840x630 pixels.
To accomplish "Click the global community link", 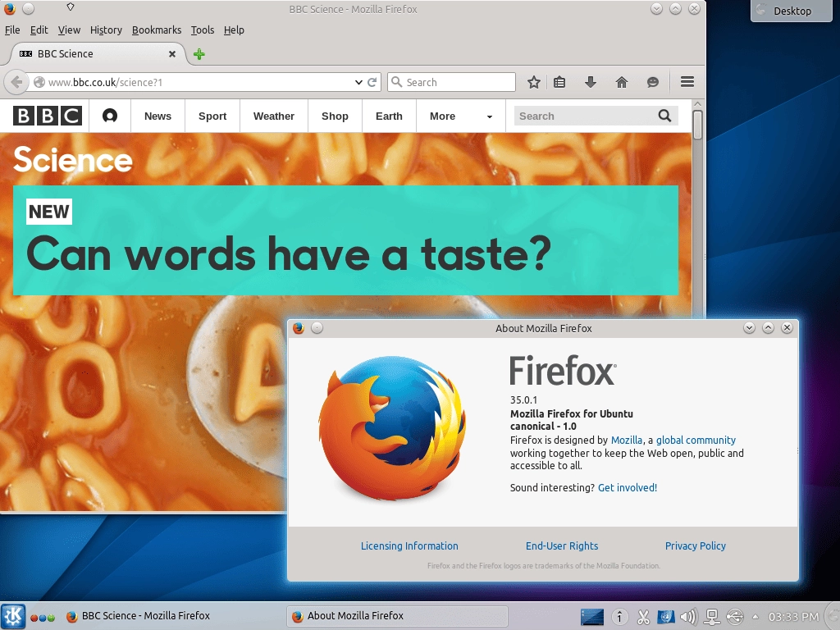I will point(696,440).
